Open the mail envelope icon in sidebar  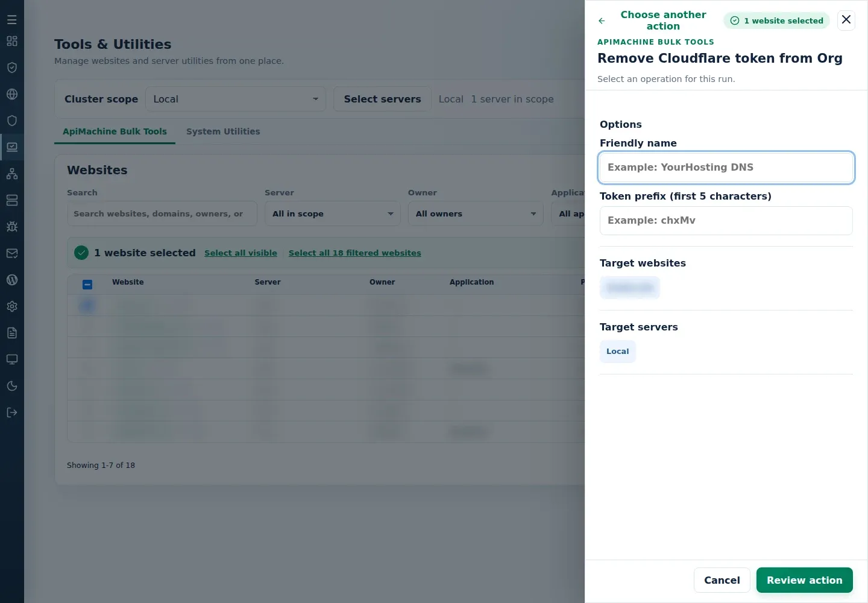click(12, 253)
